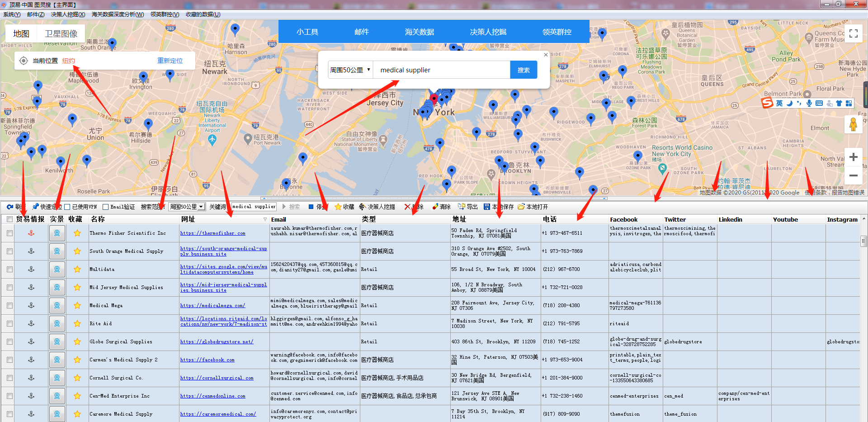Open the https://thermofisher.com link
868x422 pixels.
[x=213, y=233]
